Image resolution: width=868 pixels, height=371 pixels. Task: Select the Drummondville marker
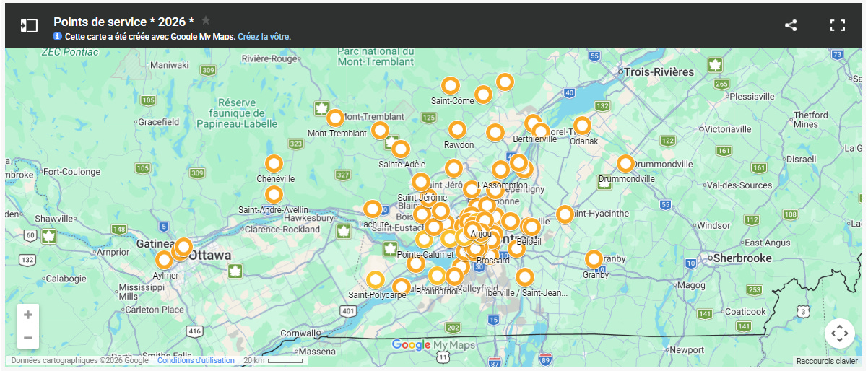(x=626, y=164)
